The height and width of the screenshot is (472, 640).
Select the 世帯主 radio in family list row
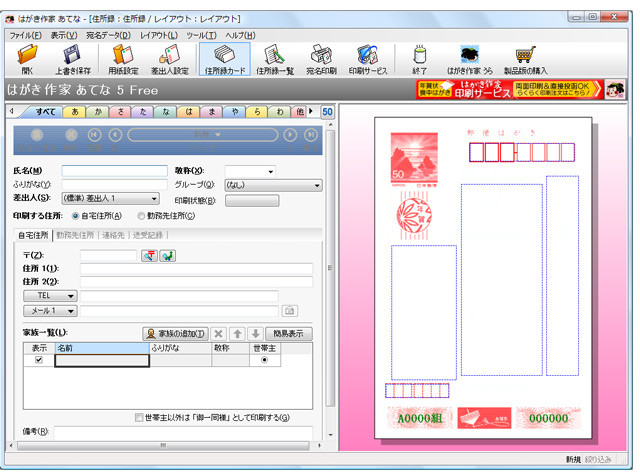click(264, 360)
